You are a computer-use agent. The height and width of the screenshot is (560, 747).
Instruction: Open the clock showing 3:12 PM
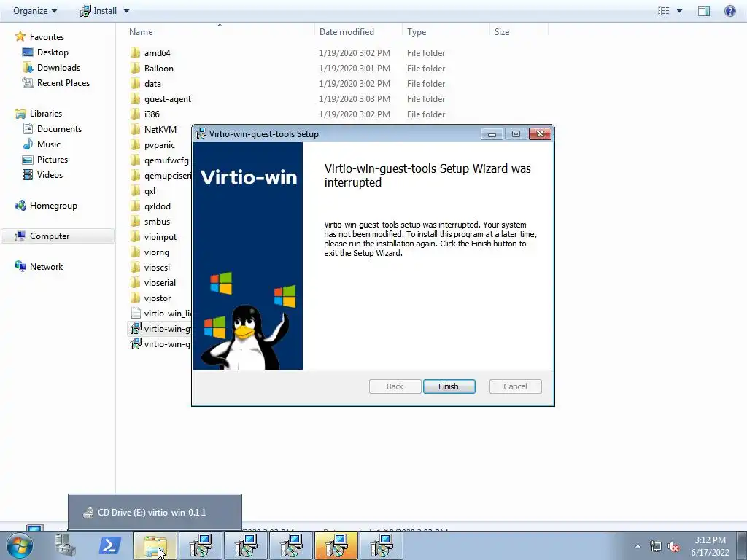tap(710, 546)
